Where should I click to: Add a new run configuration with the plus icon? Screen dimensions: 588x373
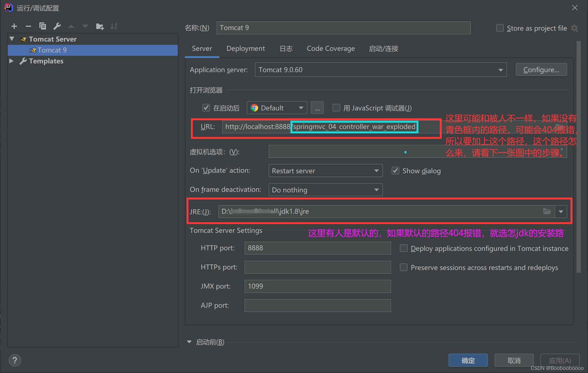click(14, 26)
